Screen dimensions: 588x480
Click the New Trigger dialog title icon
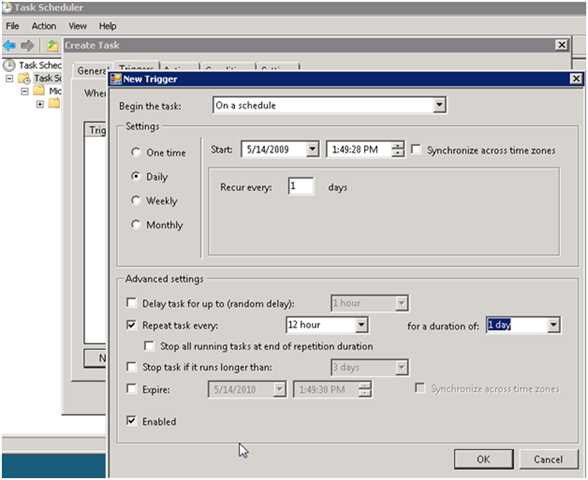pos(116,79)
